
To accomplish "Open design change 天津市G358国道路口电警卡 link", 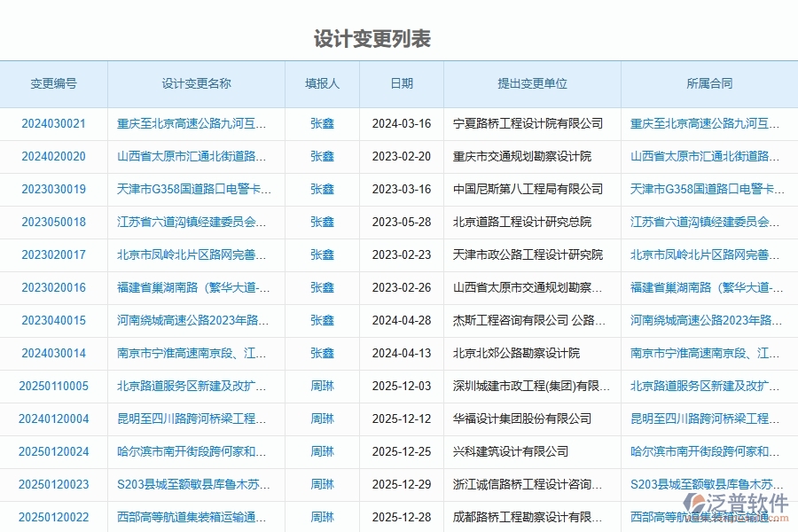I will pos(195,190).
